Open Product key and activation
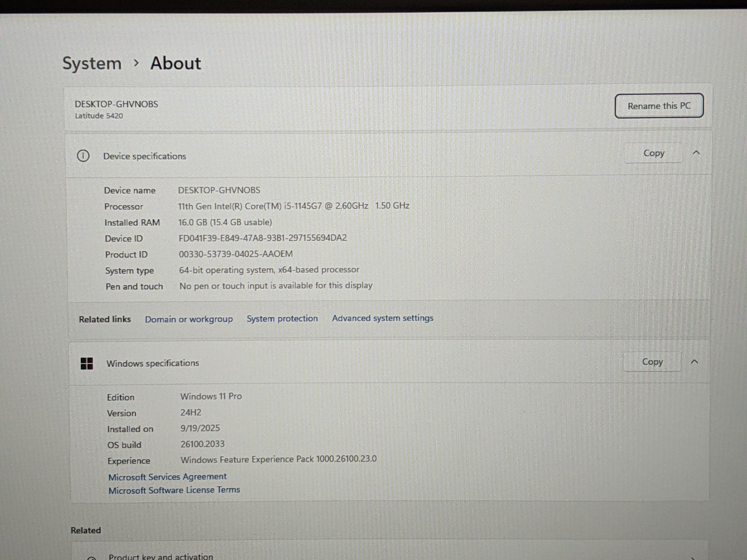Image resolution: width=747 pixels, height=560 pixels. click(161, 556)
